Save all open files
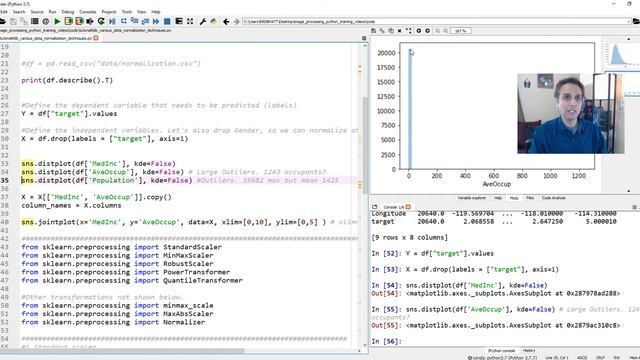Image resolution: width=640 pixels, height=360 pixels. [x=24, y=21]
